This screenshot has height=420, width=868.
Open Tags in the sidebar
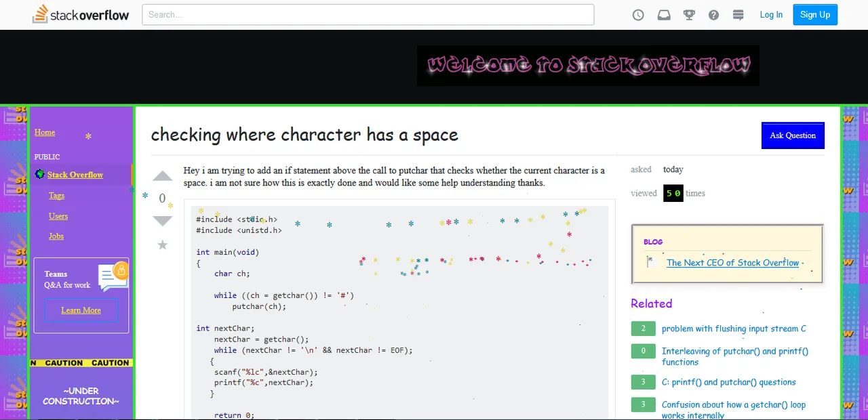pyautogui.click(x=56, y=196)
